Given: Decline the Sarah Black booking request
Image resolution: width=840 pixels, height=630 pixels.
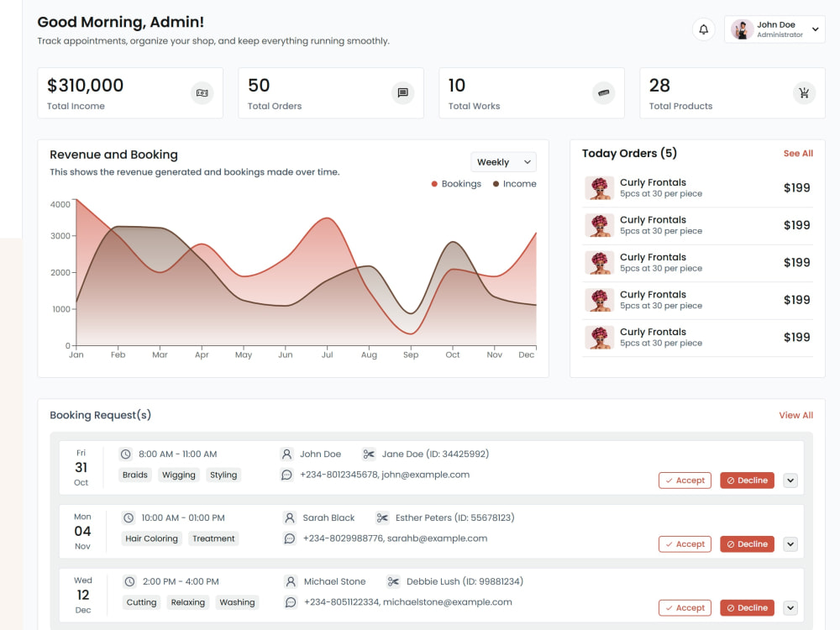Looking at the screenshot, I should (x=747, y=544).
